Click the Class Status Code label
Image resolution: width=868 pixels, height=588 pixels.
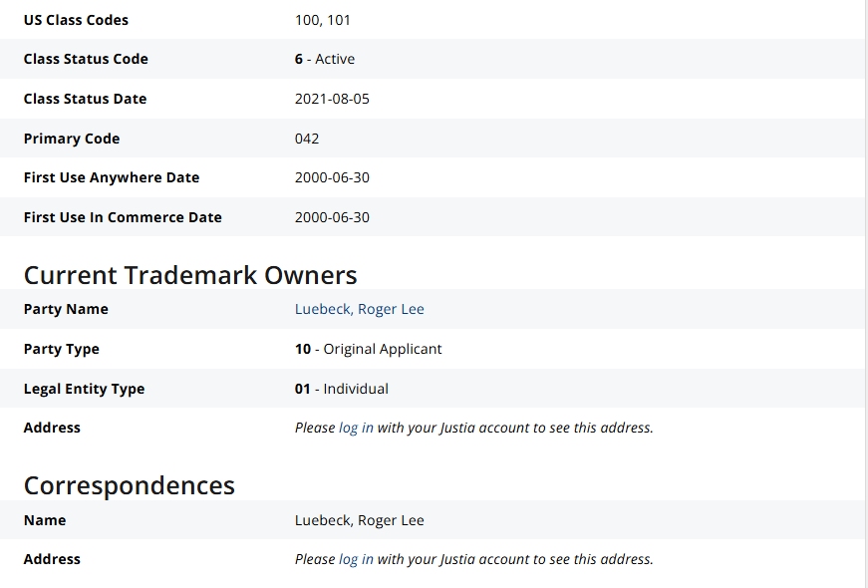[x=86, y=59]
